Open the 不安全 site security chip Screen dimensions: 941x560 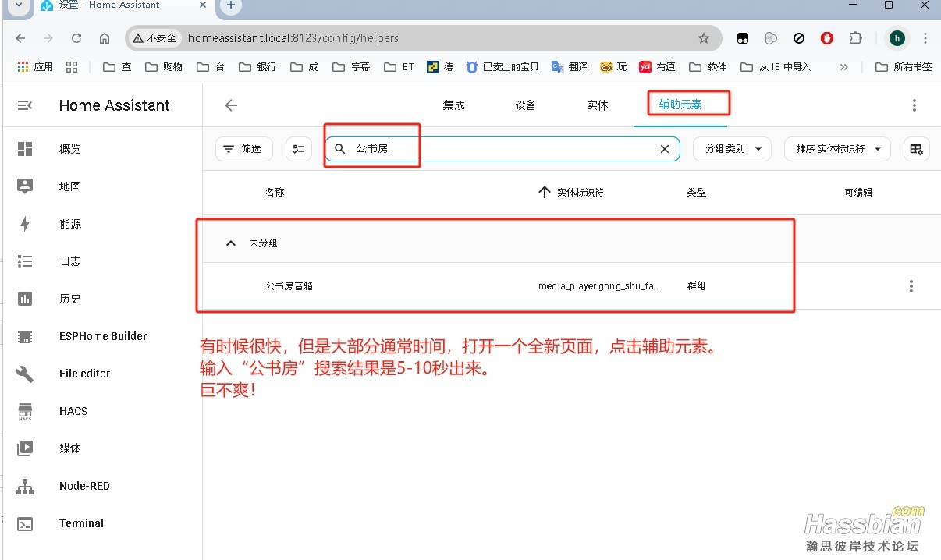click(x=154, y=38)
